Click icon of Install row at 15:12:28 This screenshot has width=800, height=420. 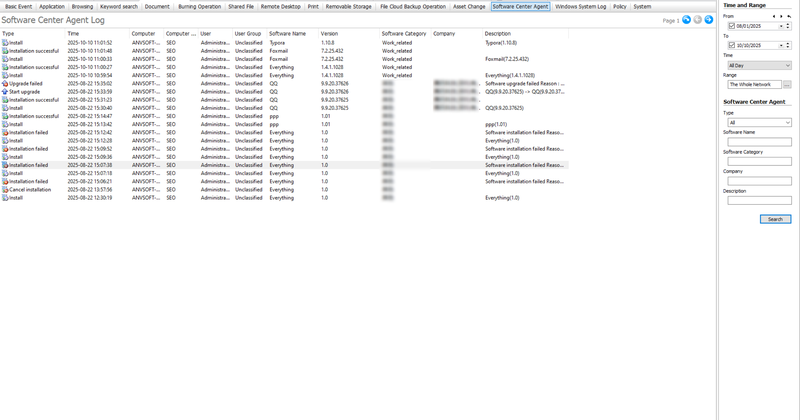[x=5, y=141]
